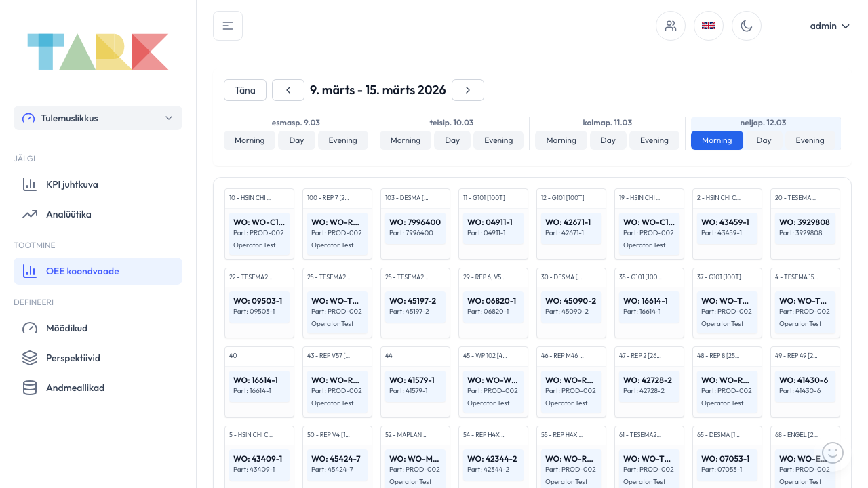Select Evening shift for esmasp. 9.03
868x488 pixels.
[x=342, y=140]
